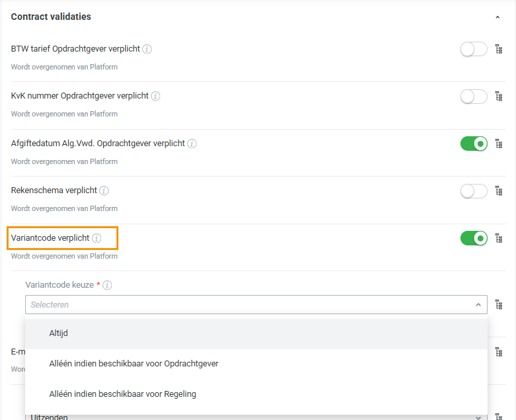Click info icon beside Variantcode keuze
516x420 pixels.
107,286
